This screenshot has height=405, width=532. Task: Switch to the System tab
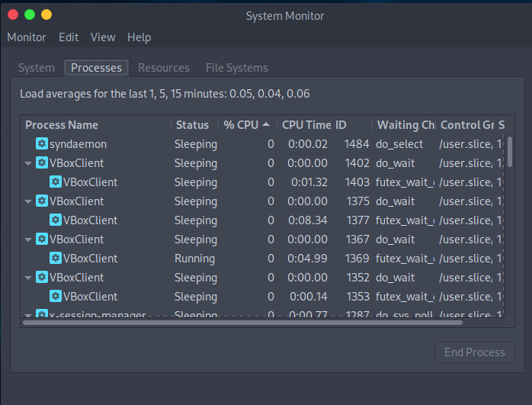[x=37, y=68]
